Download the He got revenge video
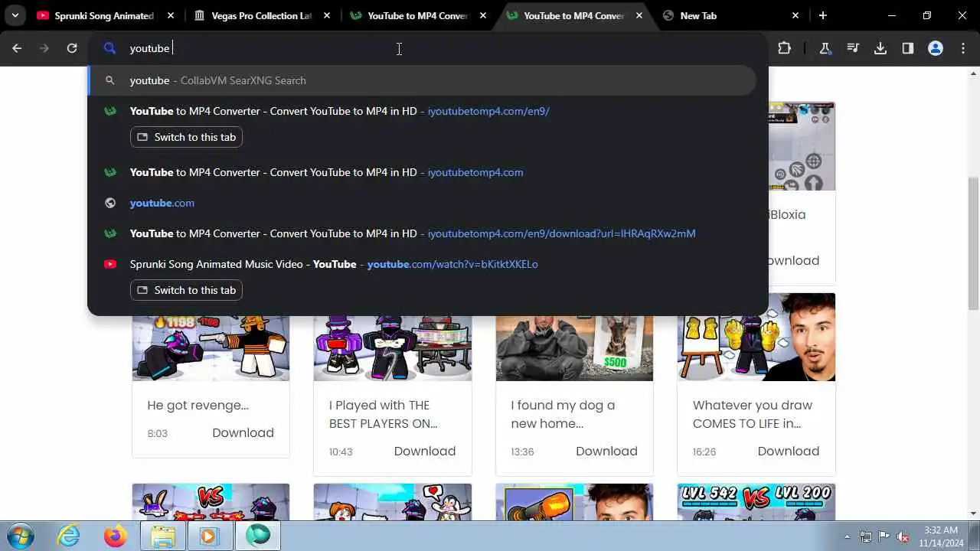980x551 pixels. point(243,432)
